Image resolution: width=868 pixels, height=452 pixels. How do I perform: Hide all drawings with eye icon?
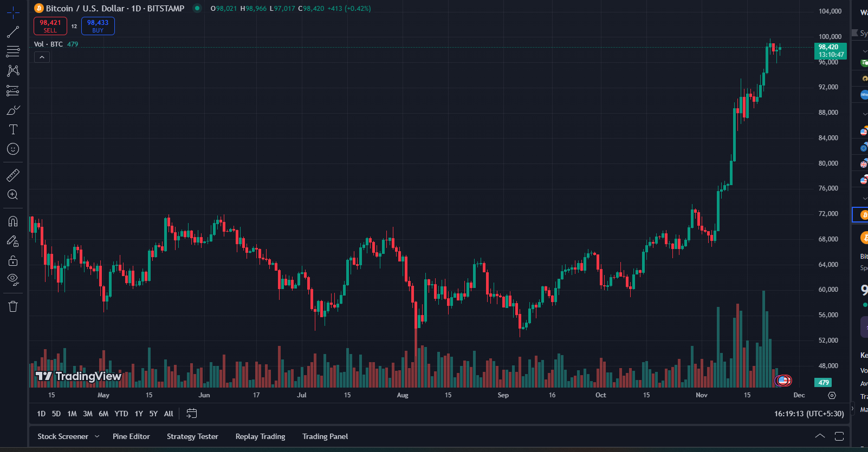(x=13, y=279)
